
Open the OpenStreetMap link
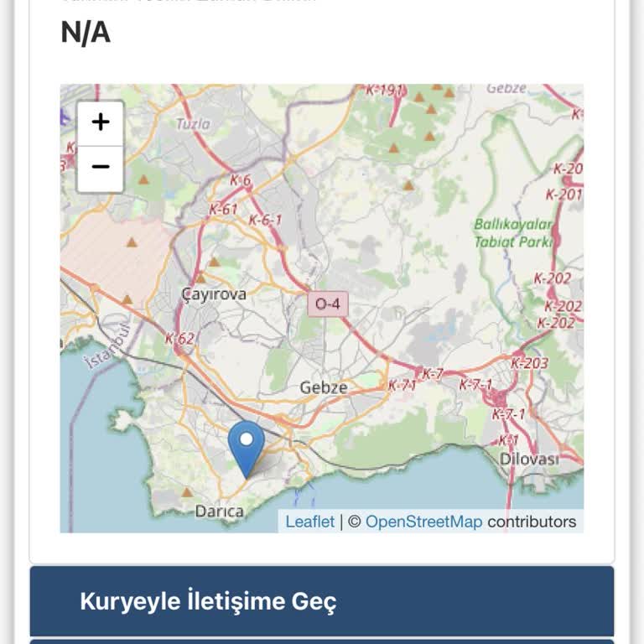coord(423,522)
